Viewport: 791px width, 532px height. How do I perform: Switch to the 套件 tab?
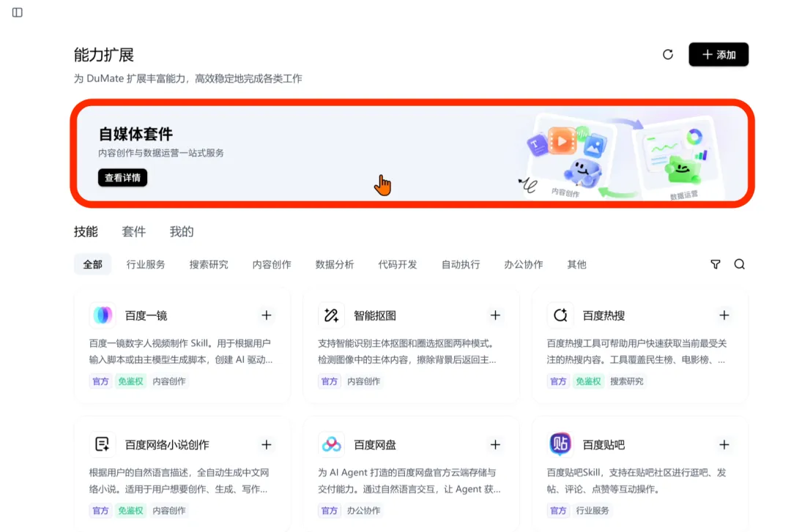tap(134, 232)
